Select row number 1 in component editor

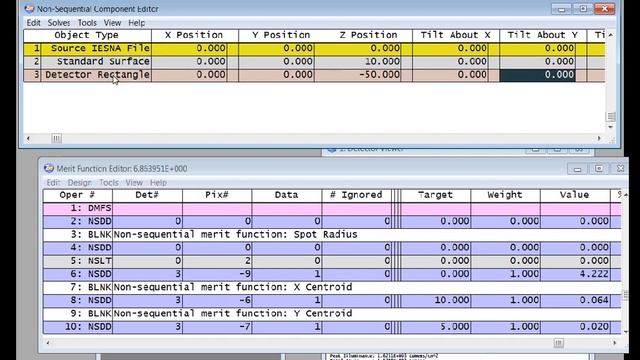click(32, 48)
